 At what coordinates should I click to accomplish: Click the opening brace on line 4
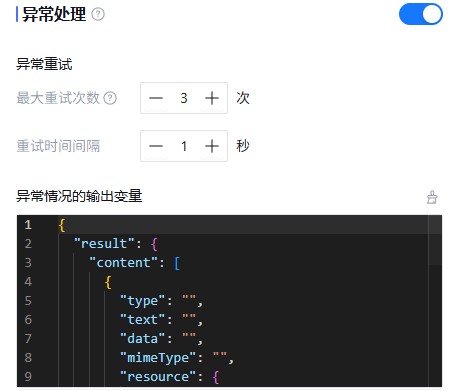click(x=108, y=282)
